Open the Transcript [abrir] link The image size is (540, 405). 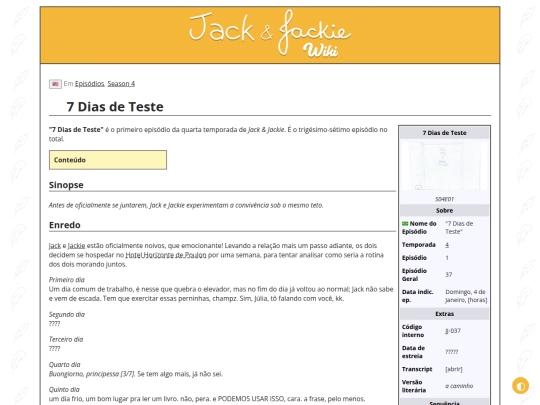click(x=454, y=369)
